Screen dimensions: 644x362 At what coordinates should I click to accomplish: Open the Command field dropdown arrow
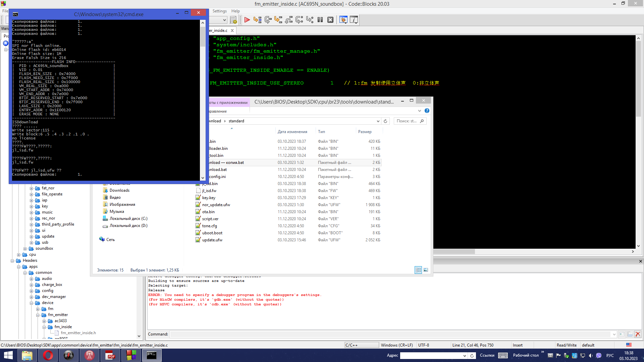pos(614,334)
